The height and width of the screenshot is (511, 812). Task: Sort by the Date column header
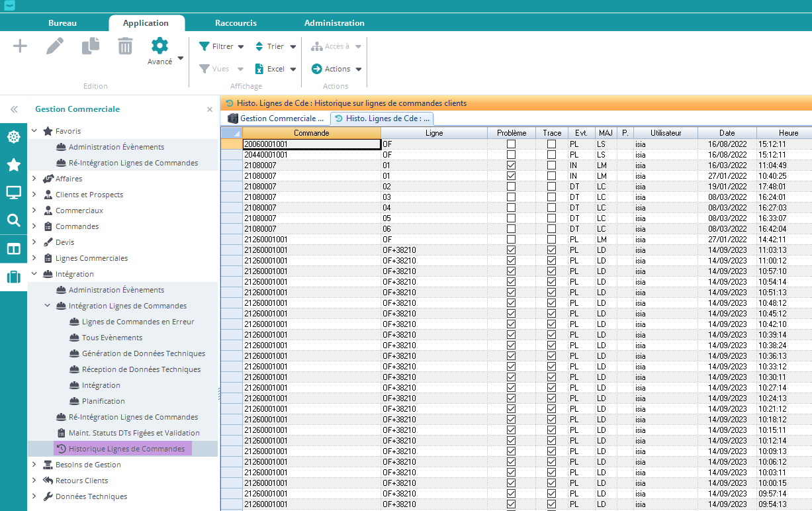[x=727, y=133]
